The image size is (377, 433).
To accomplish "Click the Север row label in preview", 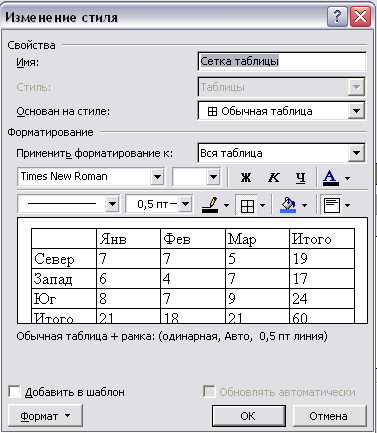I will pyautogui.click(x=54, y=259).
